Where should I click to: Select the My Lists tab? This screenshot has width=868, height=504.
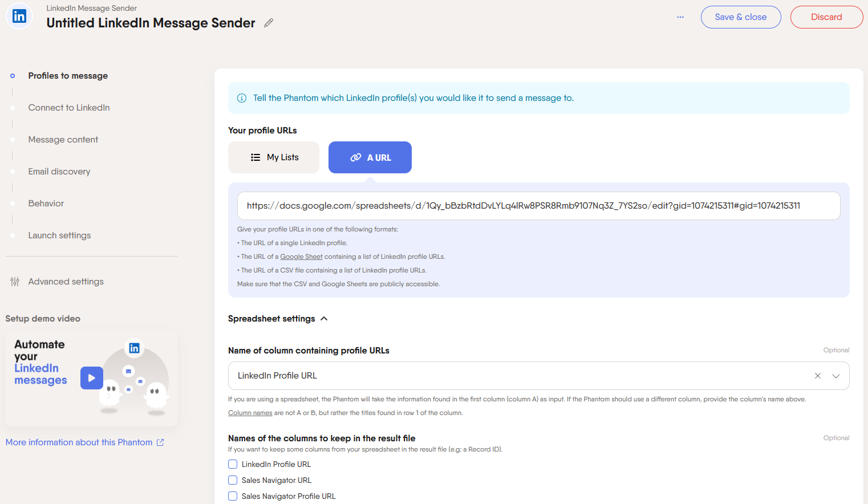(x=274, y=157)
